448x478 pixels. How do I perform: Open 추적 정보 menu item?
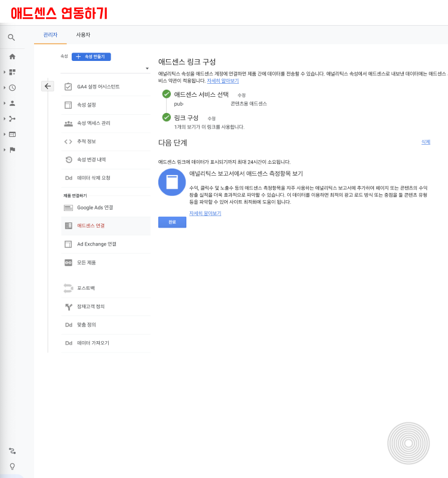(106, 142)
